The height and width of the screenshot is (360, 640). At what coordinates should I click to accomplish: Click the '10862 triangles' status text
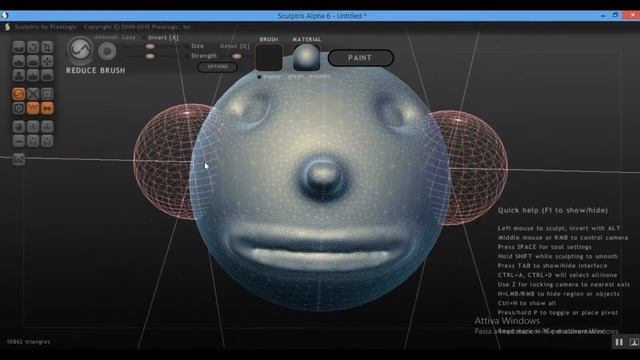pos(28,342)
